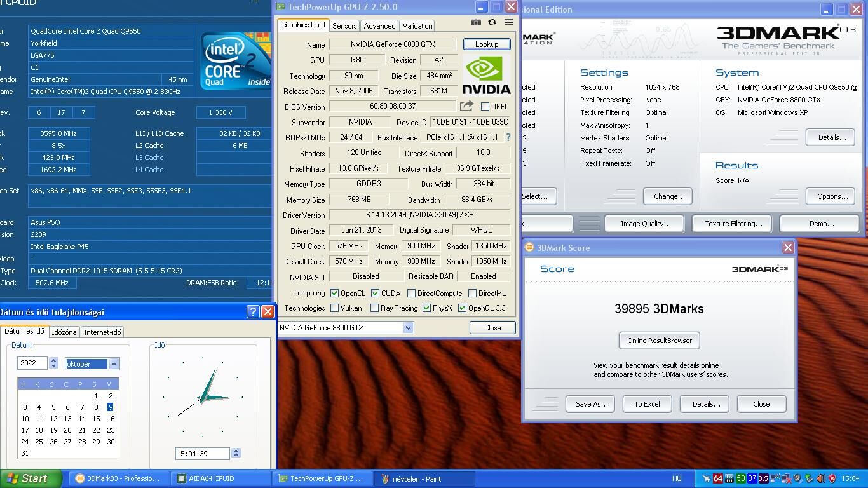Select the Graphics Card tab
The height and width of the screenshot is (488, 868).
pos(303,25)
